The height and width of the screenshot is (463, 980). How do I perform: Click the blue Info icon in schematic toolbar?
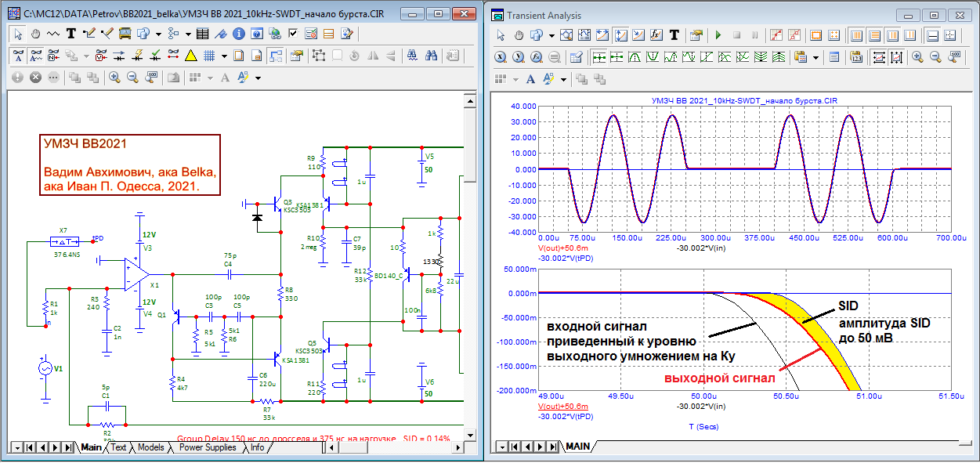click(x=238, y=34)
